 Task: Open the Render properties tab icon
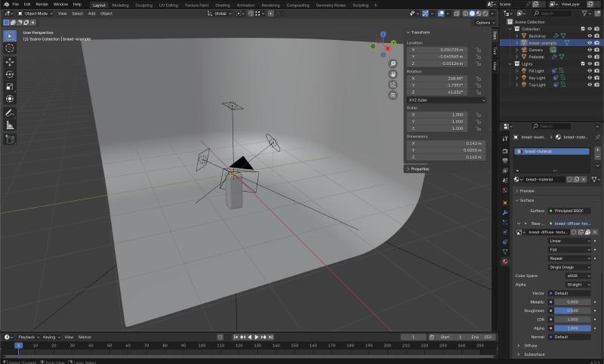coord(505,151)
